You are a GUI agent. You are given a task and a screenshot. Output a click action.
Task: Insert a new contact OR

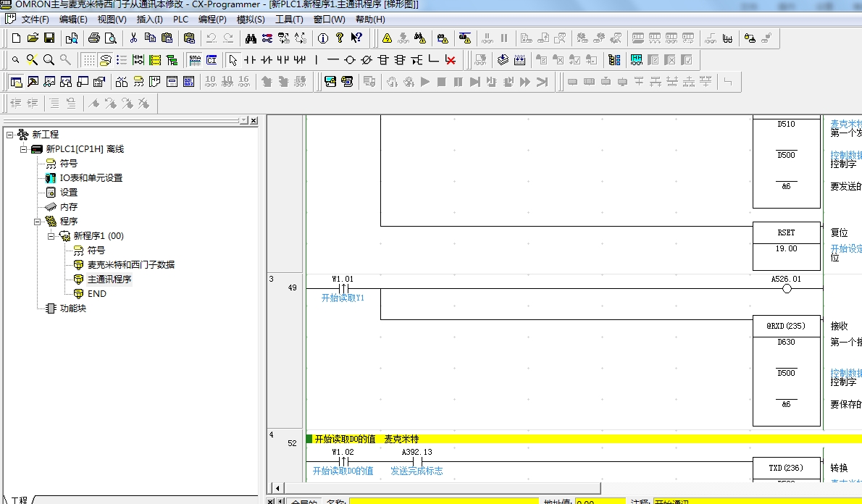[x=283, y=60]
